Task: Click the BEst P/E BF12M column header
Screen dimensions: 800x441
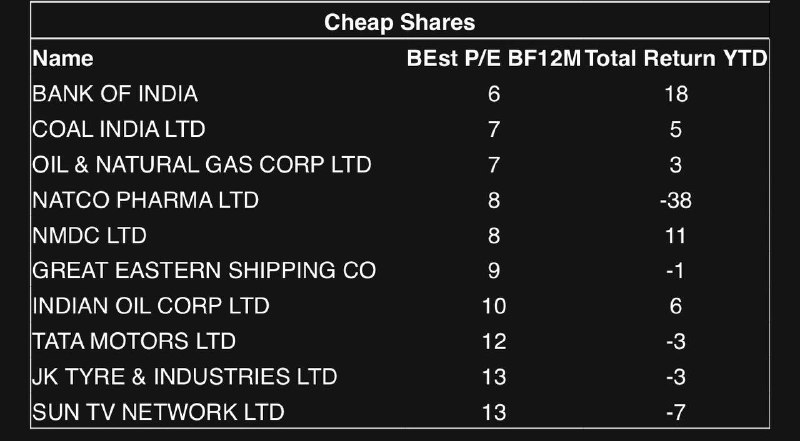Action: 494,59
